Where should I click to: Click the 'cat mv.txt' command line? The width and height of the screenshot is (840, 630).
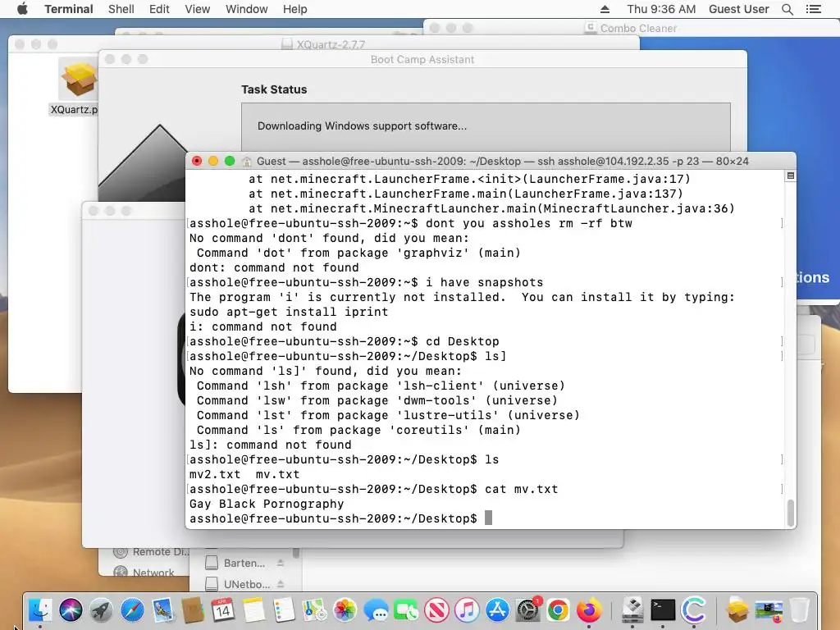click(373, 489)
